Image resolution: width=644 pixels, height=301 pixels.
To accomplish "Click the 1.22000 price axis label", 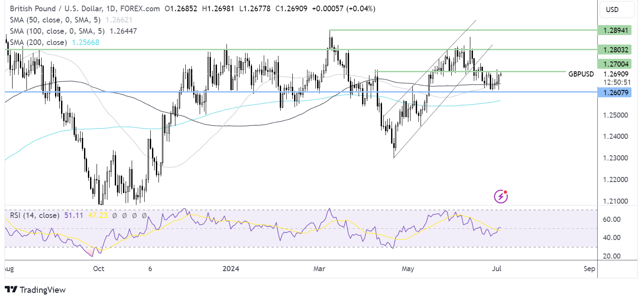I will 615,180.
